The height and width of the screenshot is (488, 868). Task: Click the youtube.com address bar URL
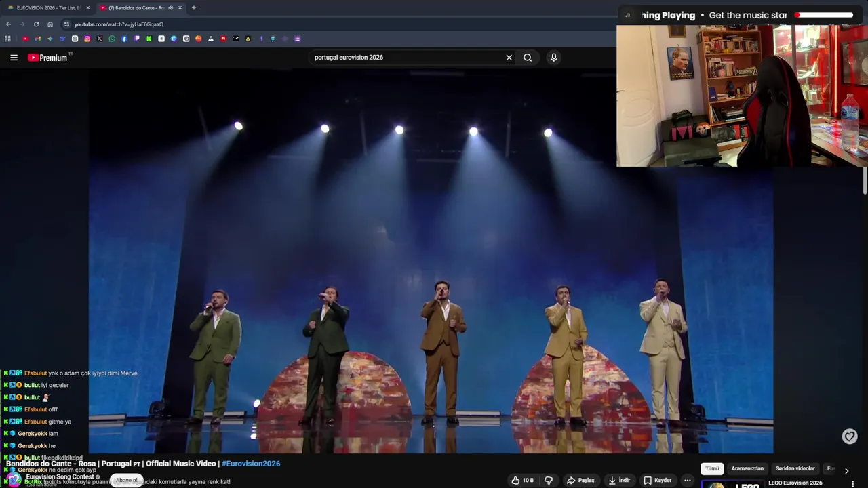pos(119,24)
